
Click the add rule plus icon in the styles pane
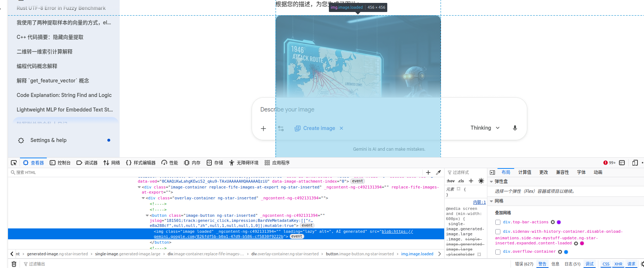click(471, 181)
